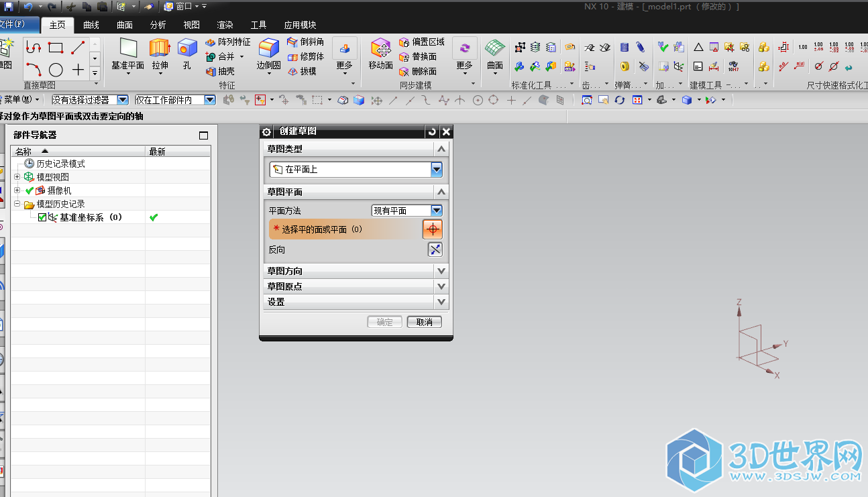Screen dimensions: 868x497
Task: Collapse the 模型历史记录 tree node
Action: [17, 204]
